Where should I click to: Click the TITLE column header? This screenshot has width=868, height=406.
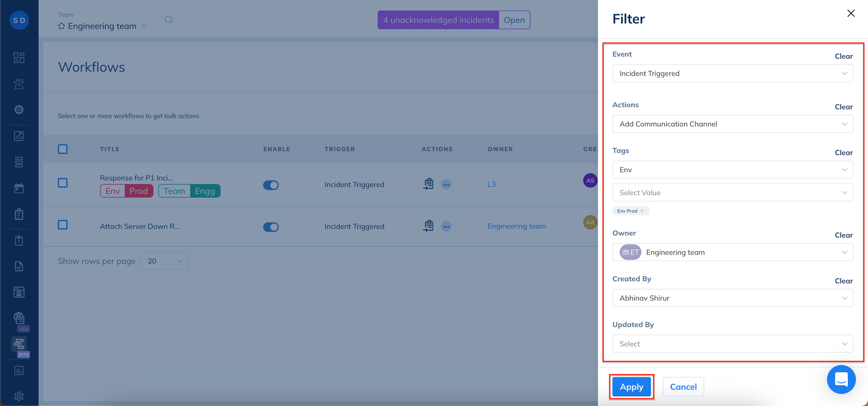click(110, 149)
